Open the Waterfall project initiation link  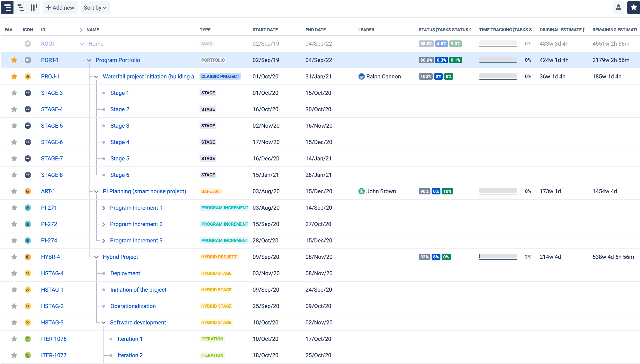(148, 76)
